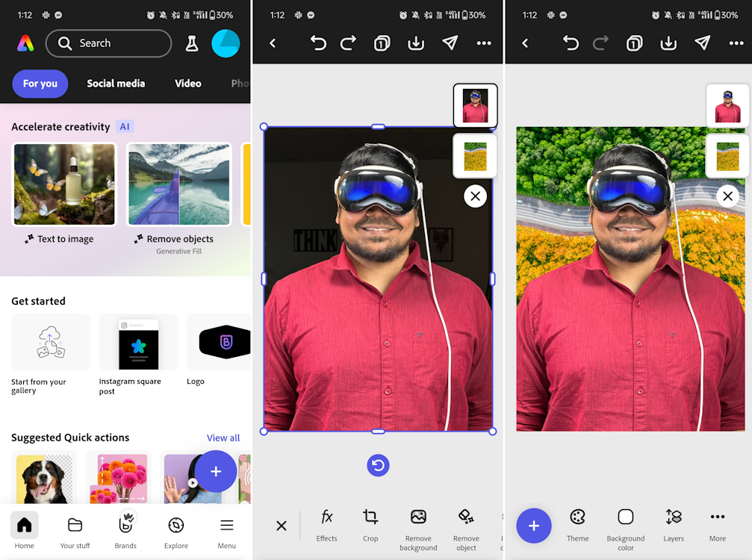Image resolution: width=752 pixels, height=560 pixels.
Task: Undo the last edit
Action: click(318, 43)
